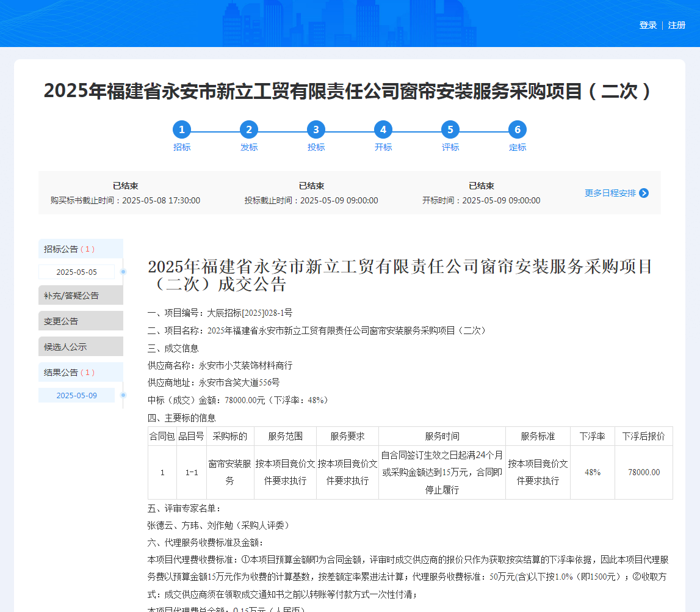This screenshot has width=700, height=612.
Task: Click project number 大辰招标[2025]028-1号
Action: 250,313
